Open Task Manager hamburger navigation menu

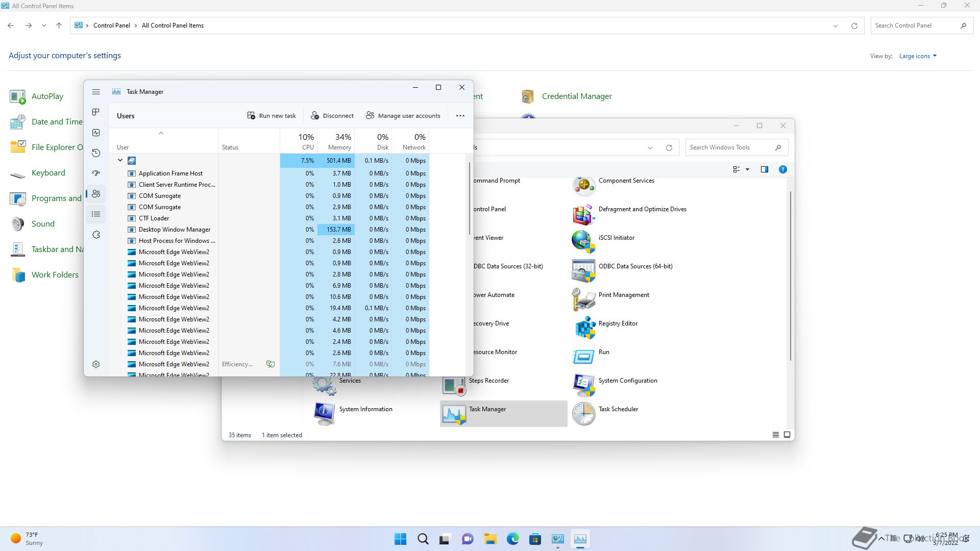[x=96, y=92]
